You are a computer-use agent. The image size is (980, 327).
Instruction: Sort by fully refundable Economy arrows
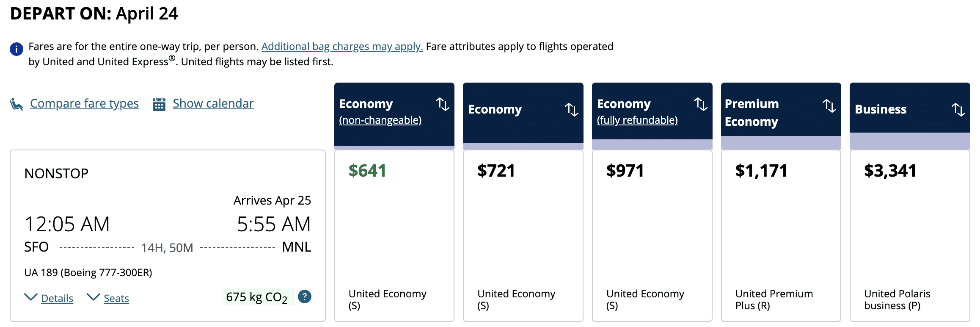(701, 104)
